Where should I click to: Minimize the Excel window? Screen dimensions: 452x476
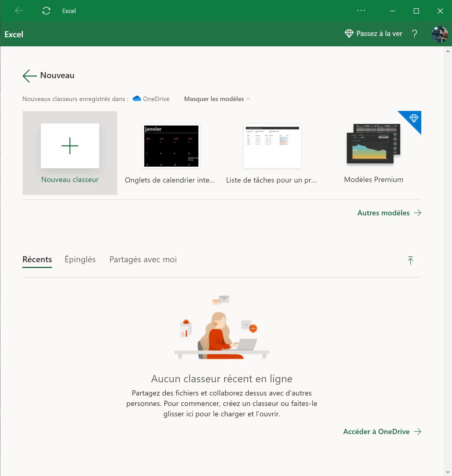[393, 11]
